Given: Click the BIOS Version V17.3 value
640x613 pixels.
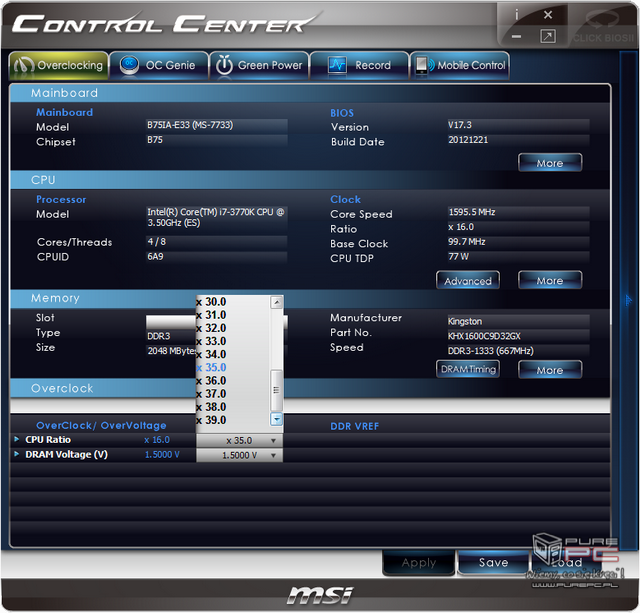Looking at the screenshot, I should [518, 125].
